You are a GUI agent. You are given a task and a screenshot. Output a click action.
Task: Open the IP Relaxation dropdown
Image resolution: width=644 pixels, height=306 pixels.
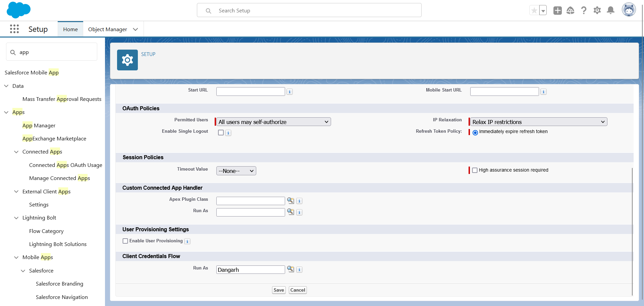click(538, 122)
